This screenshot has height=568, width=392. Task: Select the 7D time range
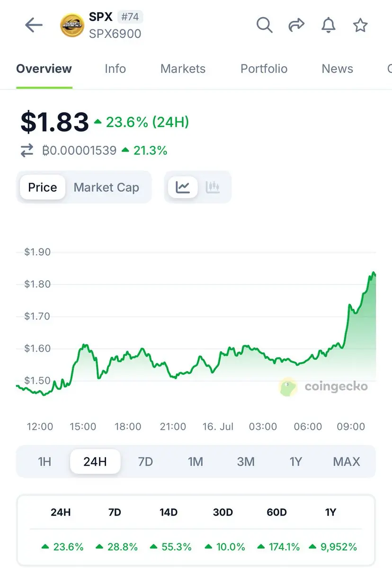click(145, 461)
